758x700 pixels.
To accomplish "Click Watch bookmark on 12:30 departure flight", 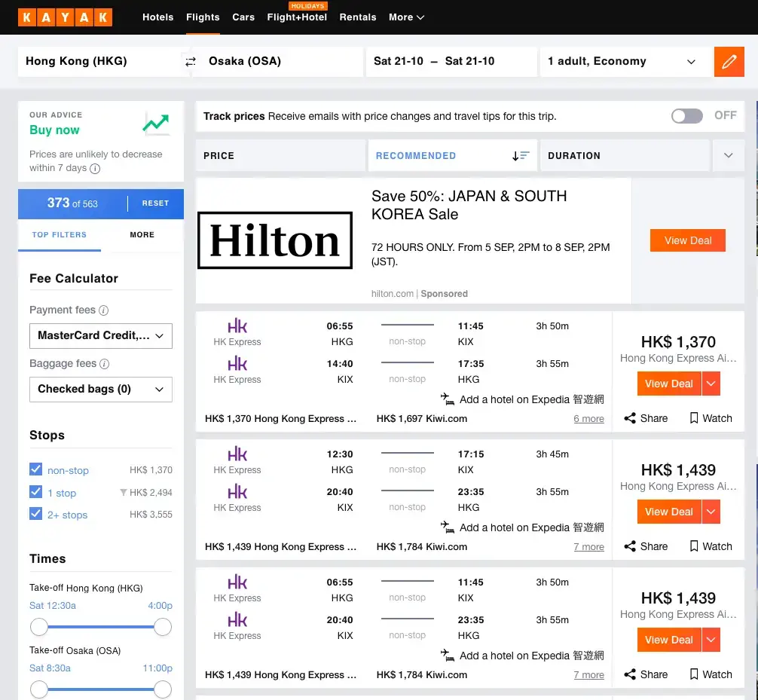I will [x=694, y=546].
